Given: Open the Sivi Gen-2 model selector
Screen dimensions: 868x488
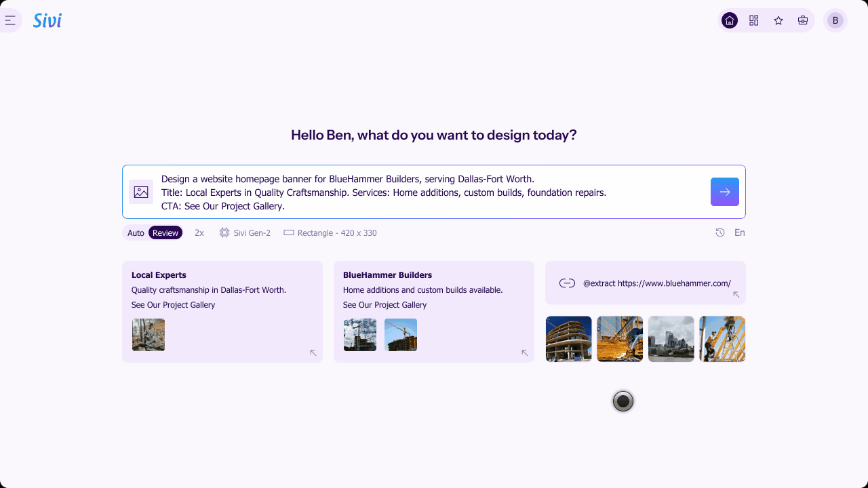Looking at the screenshot, I should click(245, 233).
